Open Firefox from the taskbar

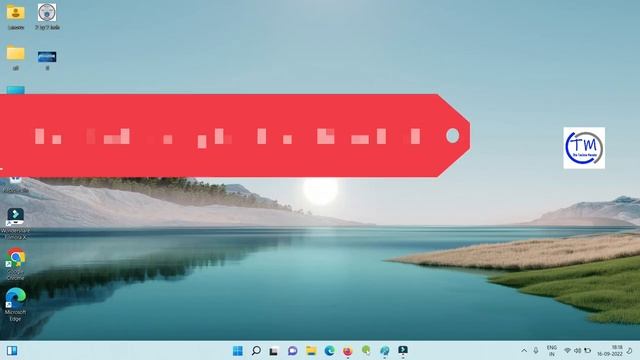(348, 351)
